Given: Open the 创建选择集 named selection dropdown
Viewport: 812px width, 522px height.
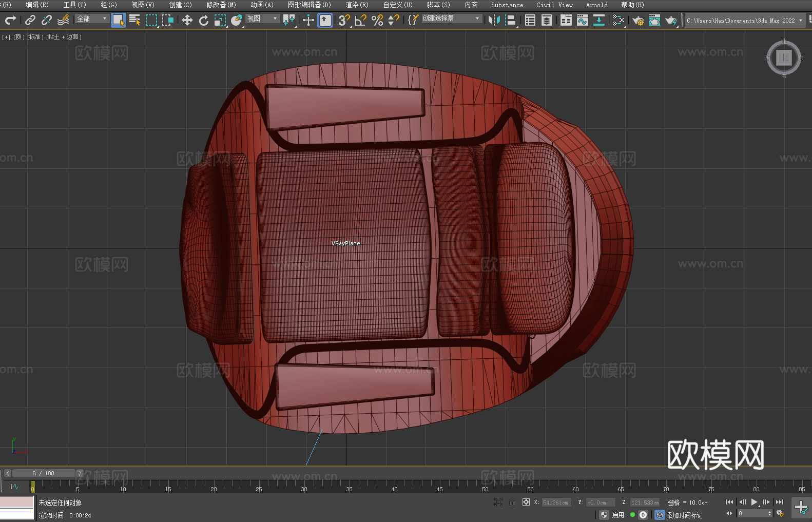Looking at the screenshot, I should point(452,18).
